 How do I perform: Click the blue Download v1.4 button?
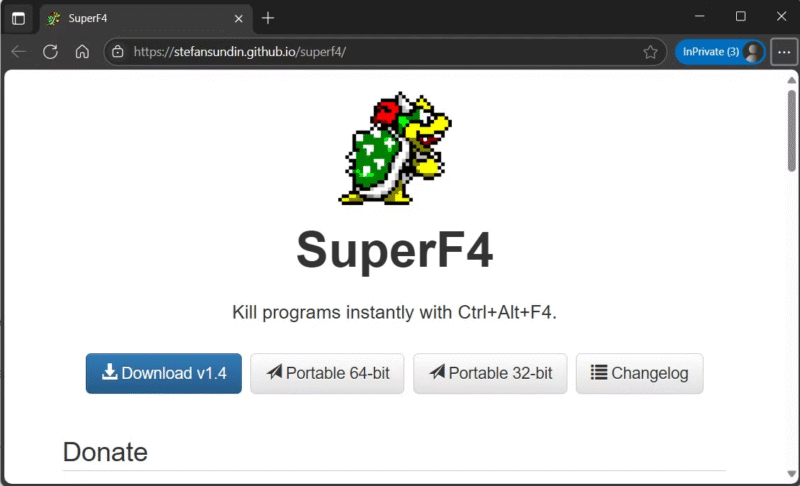click(164, 373)
